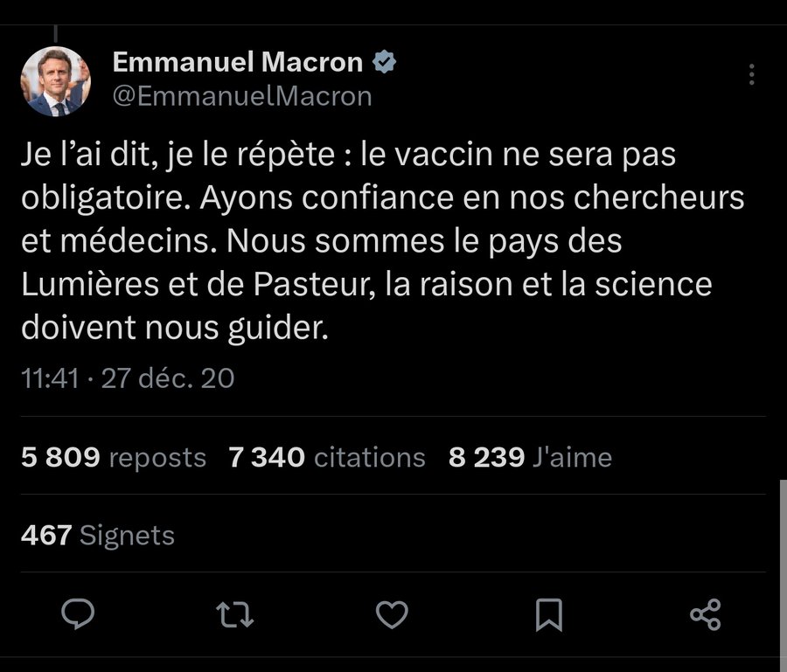Click the display name Emmanuel Macron
787x672 pixels.
pos(238,63)
